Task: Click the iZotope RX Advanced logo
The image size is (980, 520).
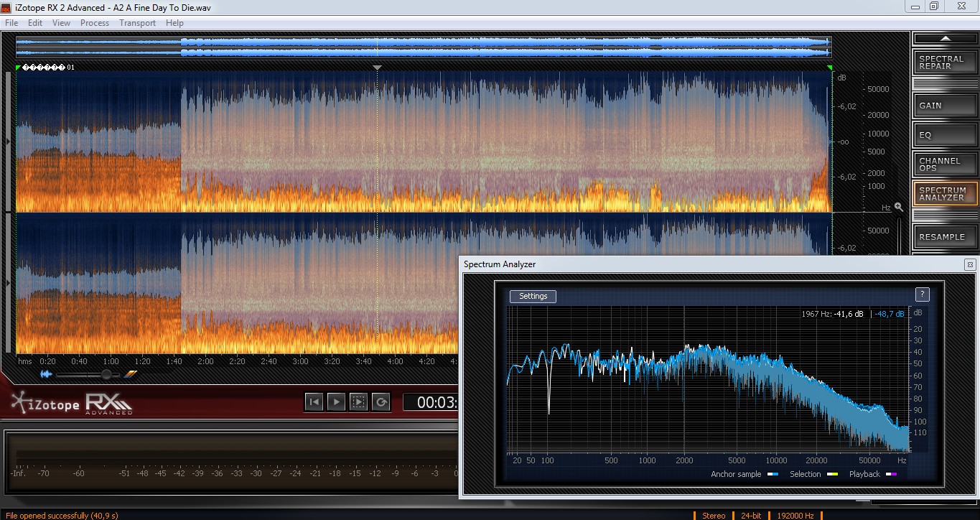Action: (x=72, y=404)
